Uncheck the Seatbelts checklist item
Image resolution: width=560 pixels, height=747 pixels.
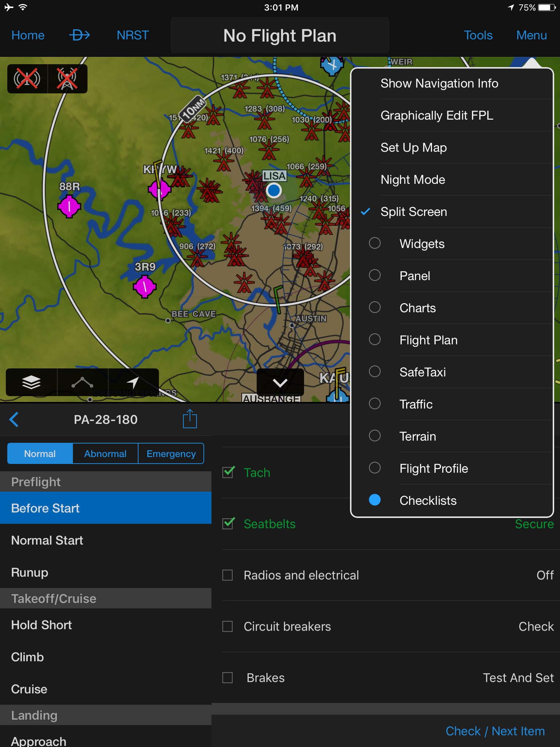tap(228, 524)
